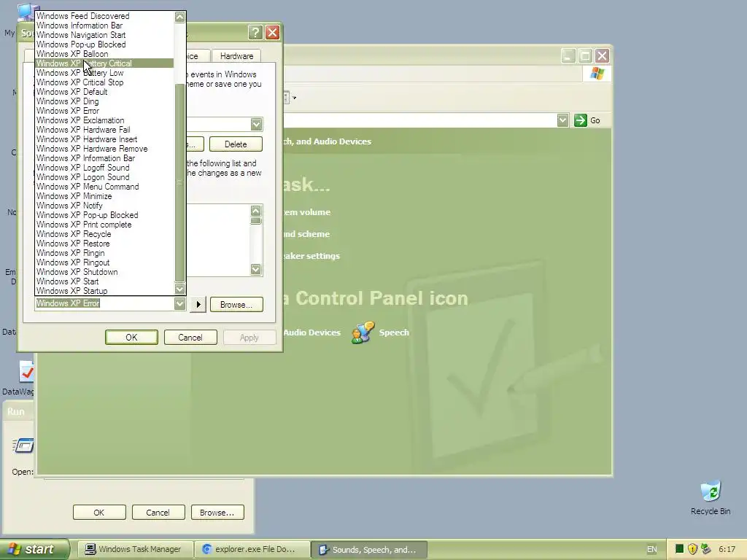The width and height of the screenshot is (747, 560).
Task: Open the Start menu
Action: tap(34, 550)
